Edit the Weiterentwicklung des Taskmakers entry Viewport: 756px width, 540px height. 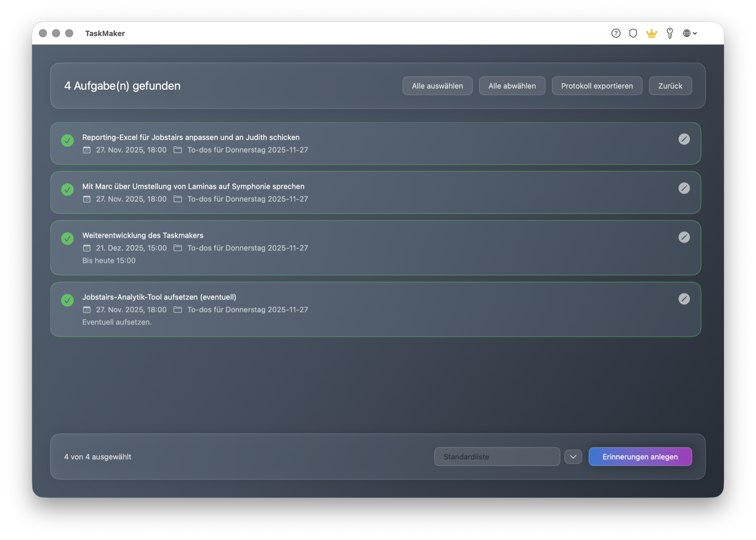(684, 237)
